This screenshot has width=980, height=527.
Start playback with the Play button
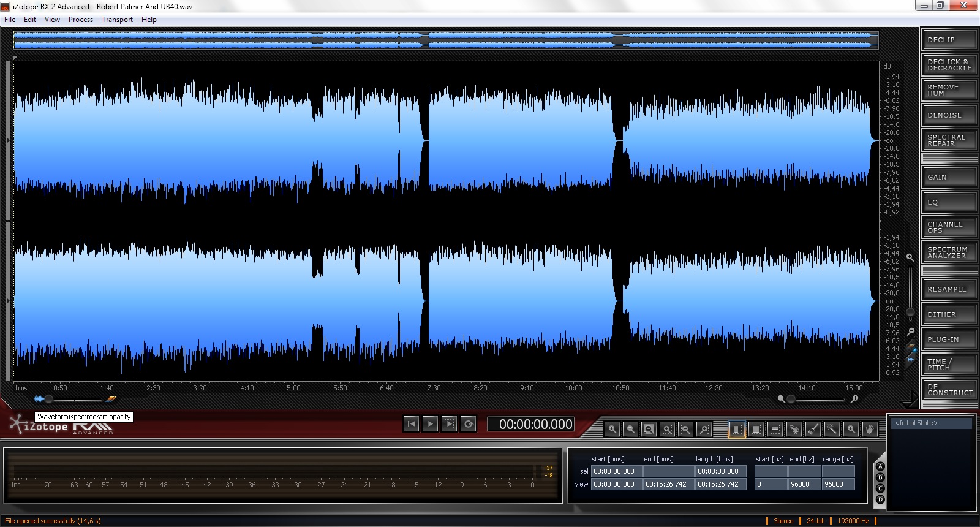point(430,423)
